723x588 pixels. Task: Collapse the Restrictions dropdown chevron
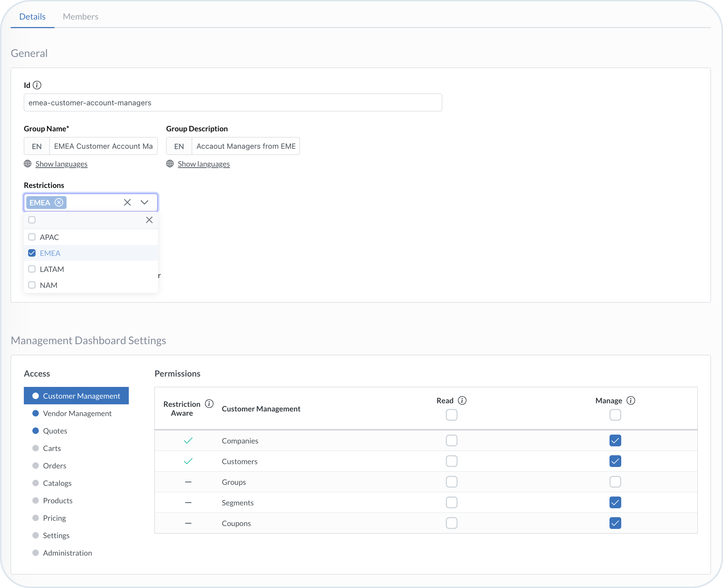pyautogui.click(x=144, y=202)
